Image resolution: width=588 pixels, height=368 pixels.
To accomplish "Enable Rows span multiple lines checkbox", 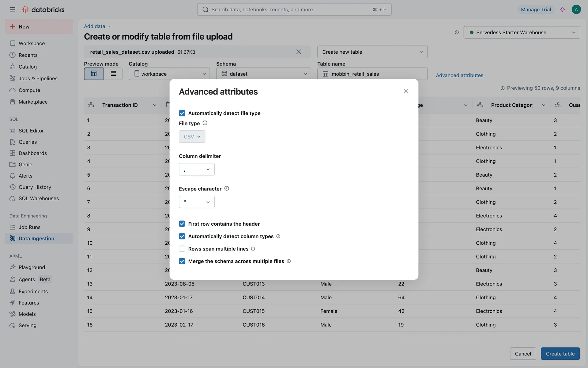I will [x=182, y=249].
